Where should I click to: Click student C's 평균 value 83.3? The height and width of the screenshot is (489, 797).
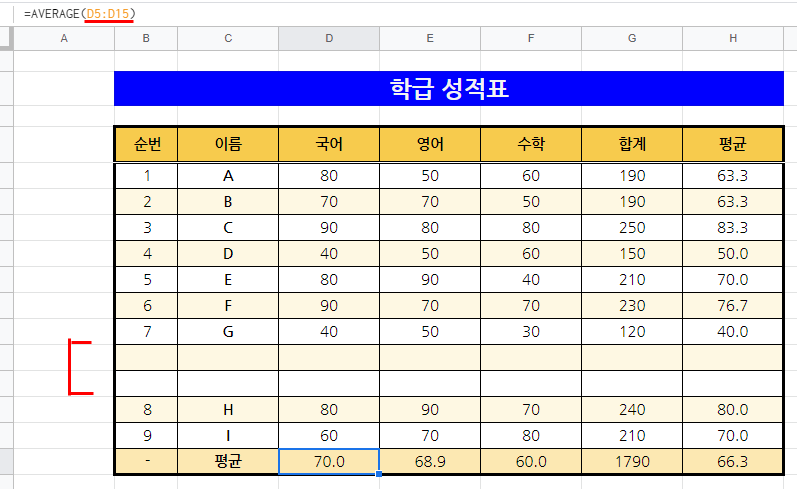tap(732, 228)
